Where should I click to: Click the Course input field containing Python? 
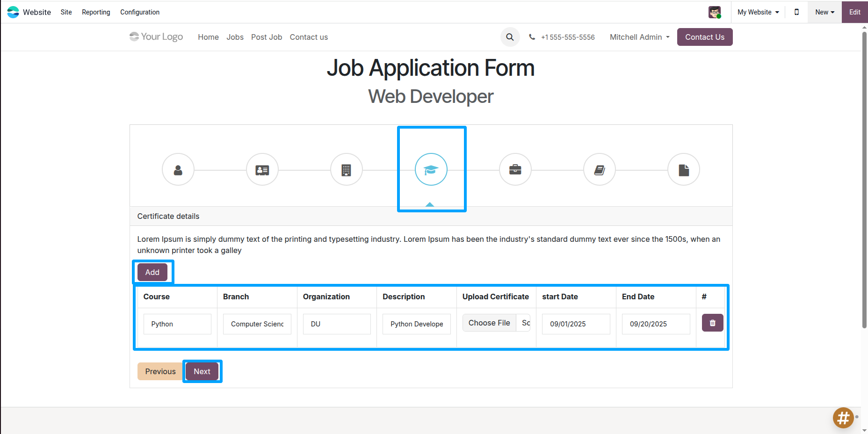click(177, 324)
